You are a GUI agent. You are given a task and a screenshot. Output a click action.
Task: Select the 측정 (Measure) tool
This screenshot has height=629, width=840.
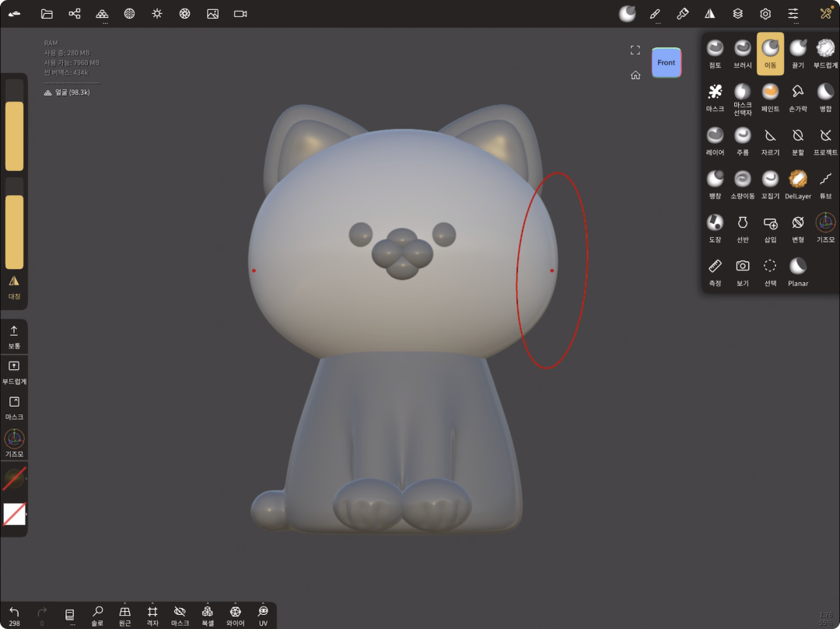click(x=715, y=272)
